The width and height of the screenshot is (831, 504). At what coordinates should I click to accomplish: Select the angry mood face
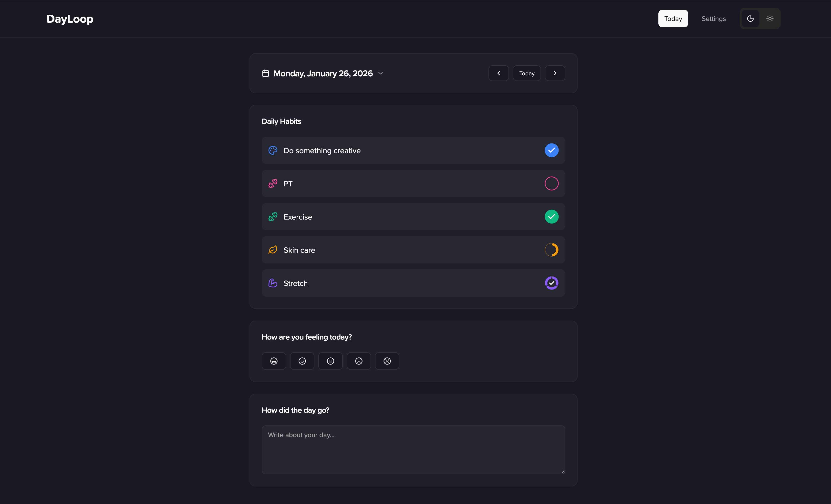click(387, 361)
